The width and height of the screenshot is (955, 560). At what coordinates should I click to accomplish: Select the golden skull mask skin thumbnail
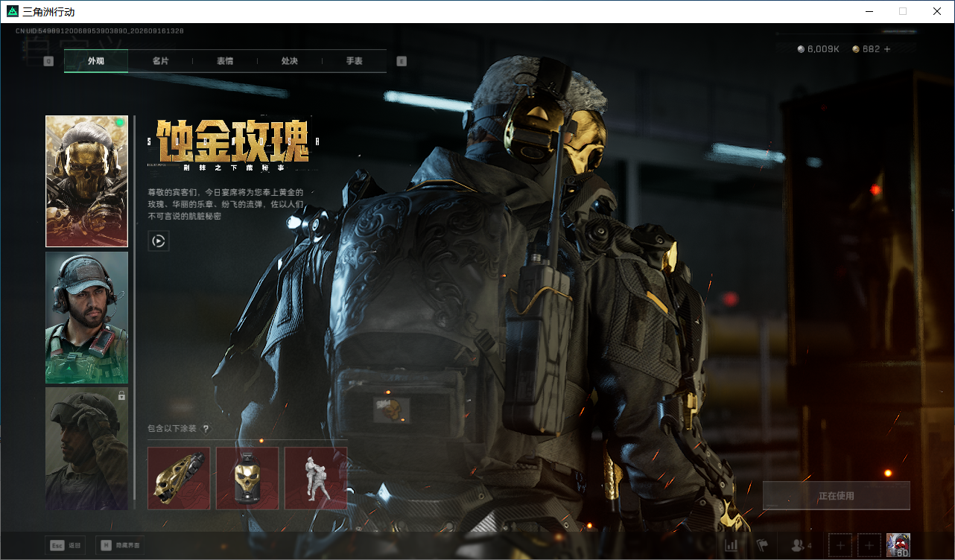point(87,181)
